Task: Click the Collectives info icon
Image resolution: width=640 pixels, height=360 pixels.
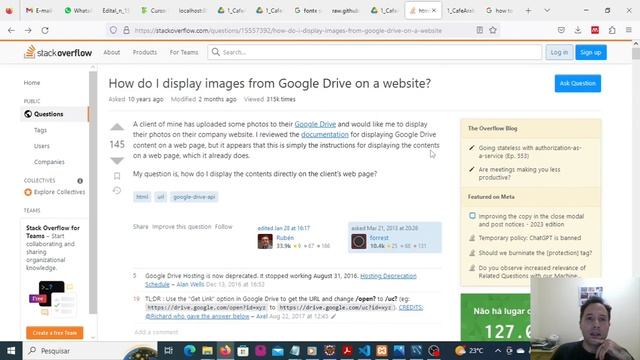Action: (x=80, y=180)
